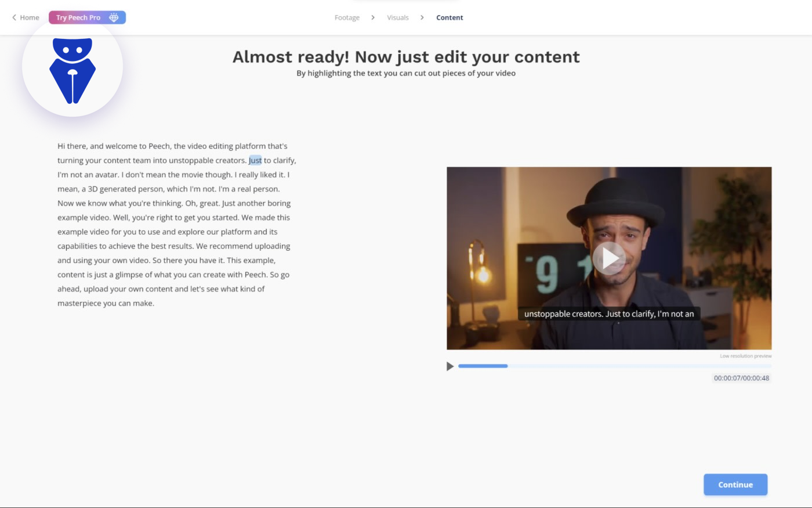Click the heading "Almost ready! Now just edit your content"
812x508 pixels.
coord(406,57)
